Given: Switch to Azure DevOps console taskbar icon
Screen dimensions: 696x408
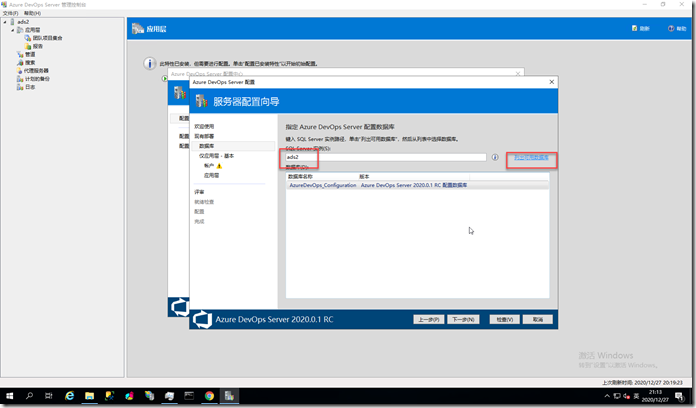Looking at the screenshot, I should click(x=229, y=396).
